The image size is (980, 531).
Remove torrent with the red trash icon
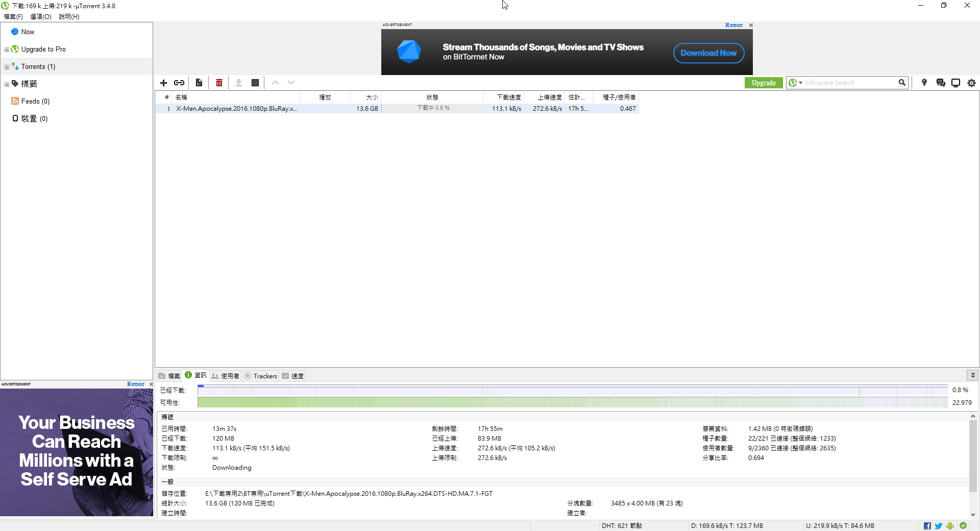click(x=219, y=83)
